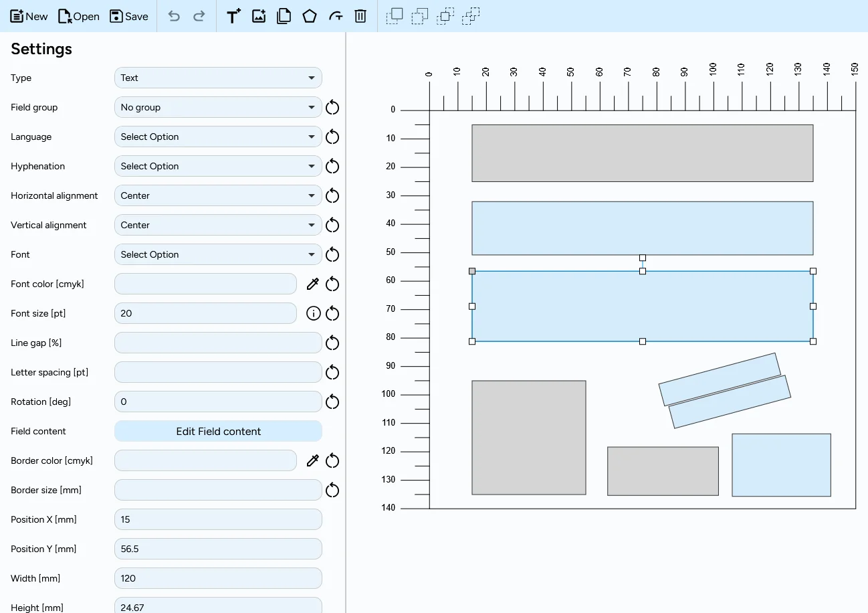Select the large gray rectangle at top of canvas
Viewport: 868px width, 613px height.
tap(643, 153)
